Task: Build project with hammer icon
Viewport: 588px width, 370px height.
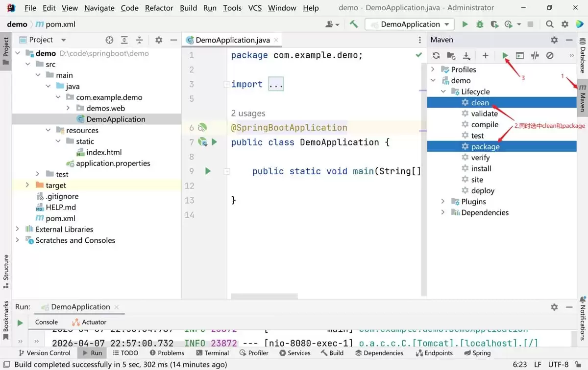Action: (354, 24)
